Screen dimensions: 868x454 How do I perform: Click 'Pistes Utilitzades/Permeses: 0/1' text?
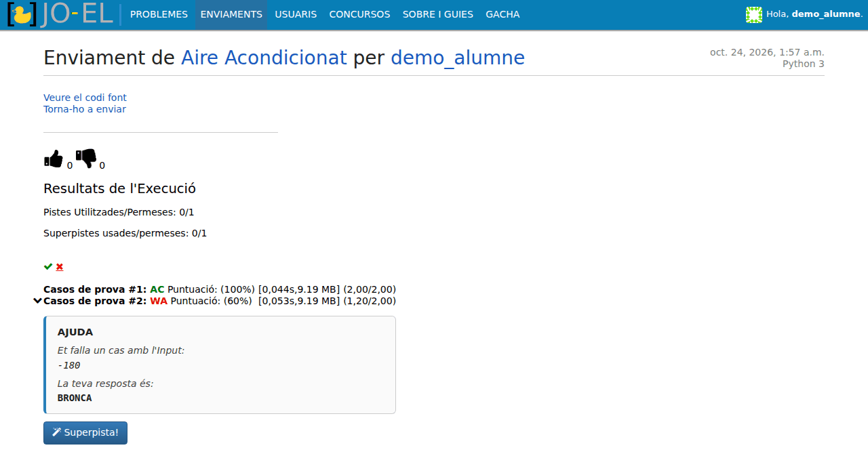pos(119,212)
